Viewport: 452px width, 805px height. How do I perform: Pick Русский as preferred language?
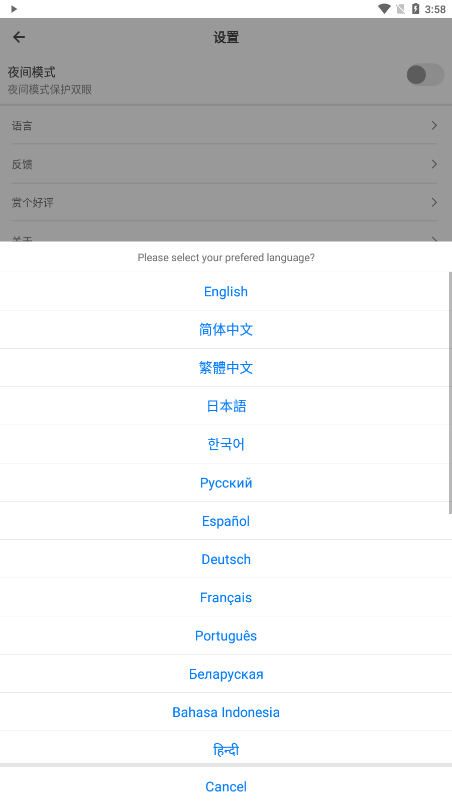pos(226,483)
